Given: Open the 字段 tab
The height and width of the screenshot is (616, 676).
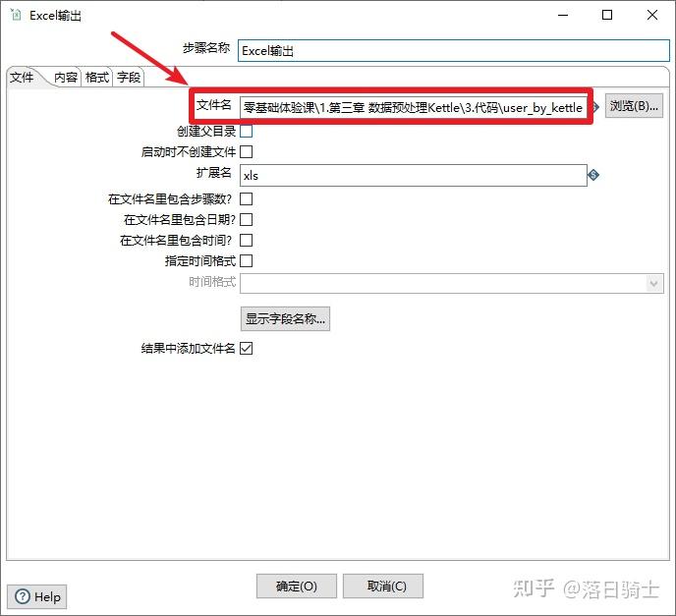Looking at the screenshot, I should pyautogui.click(x=129, y=78).
